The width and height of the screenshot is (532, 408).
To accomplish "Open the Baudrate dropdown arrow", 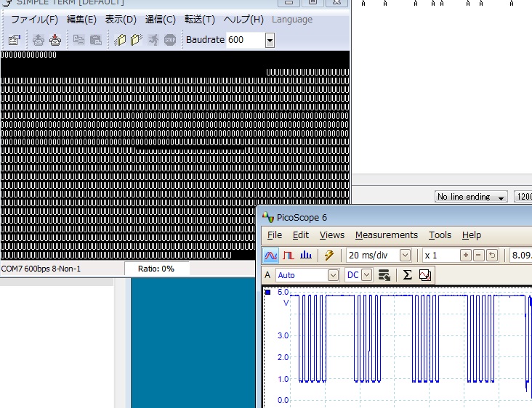I will [270, 41].
